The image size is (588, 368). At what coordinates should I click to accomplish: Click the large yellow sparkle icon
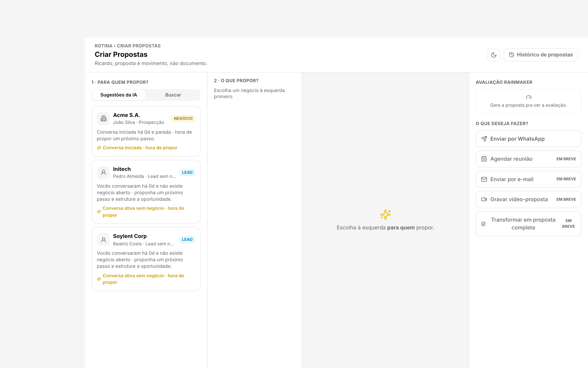coord(385,214)
